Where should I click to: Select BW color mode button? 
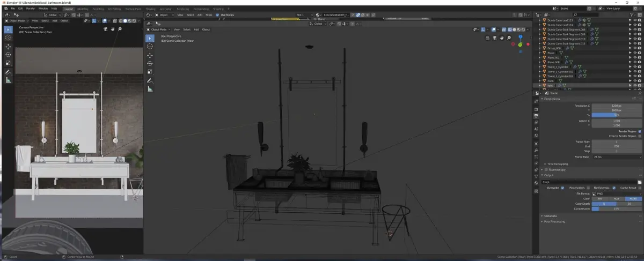pos(600,198)
